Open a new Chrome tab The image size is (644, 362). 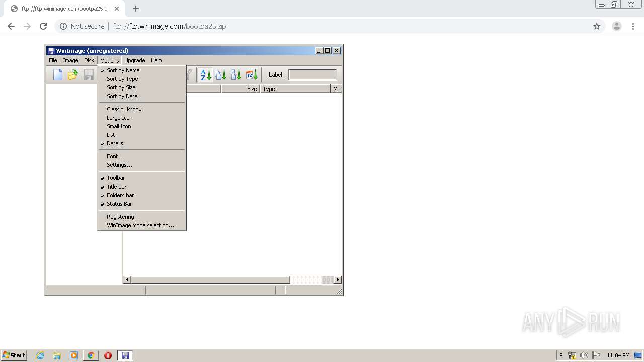[135, 9]
